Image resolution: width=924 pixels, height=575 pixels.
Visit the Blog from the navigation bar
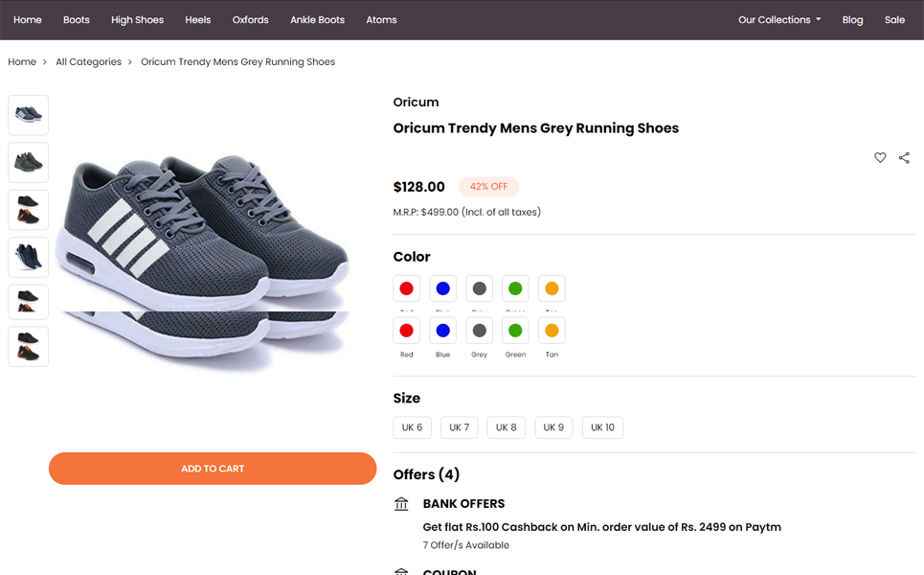(x=852, y=20)
